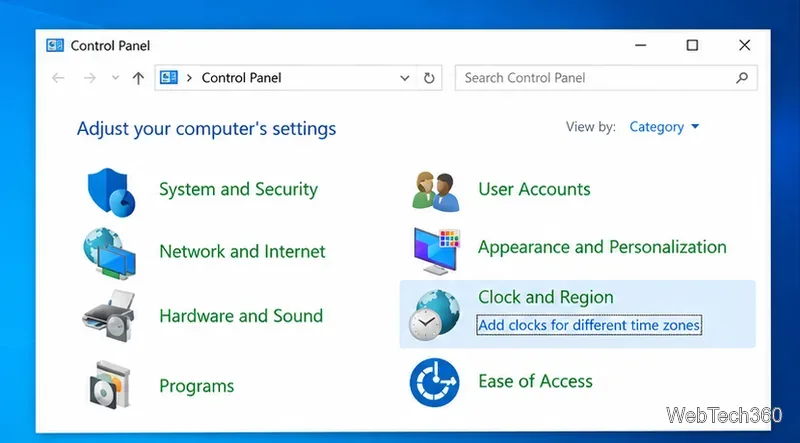
Task: Click the search magnifier icon
Action: [x=742, y=78]
